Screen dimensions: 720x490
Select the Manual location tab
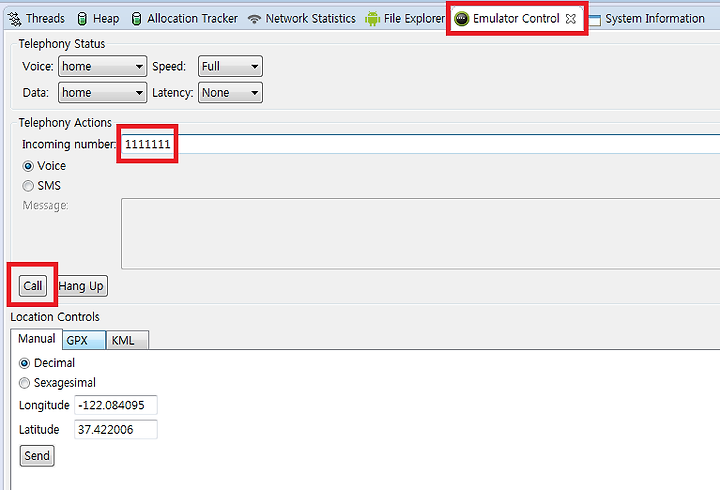pos(36,339)
